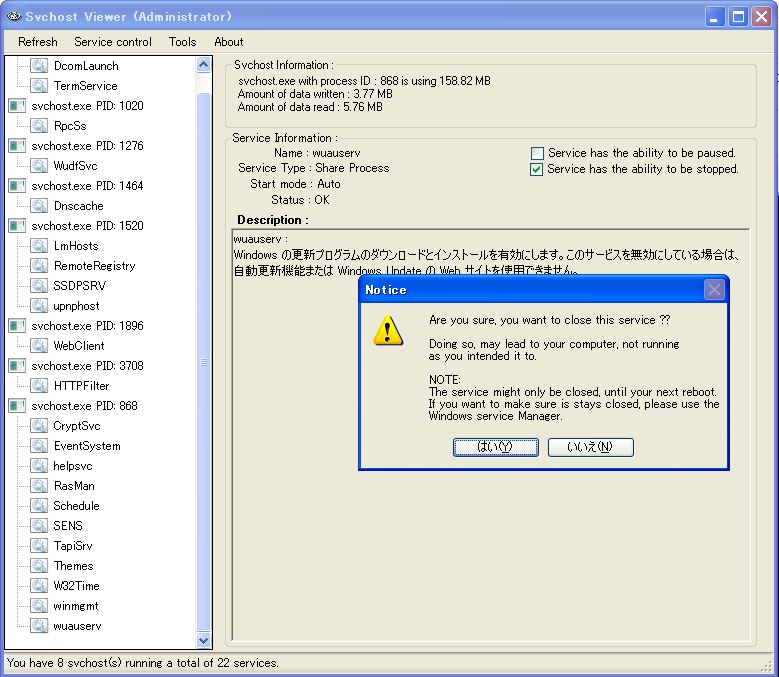Select the svchost.exe PID: 1896 tree node
Image resolution: width=779 pixels, height=677 pixels.
point(87,326)
